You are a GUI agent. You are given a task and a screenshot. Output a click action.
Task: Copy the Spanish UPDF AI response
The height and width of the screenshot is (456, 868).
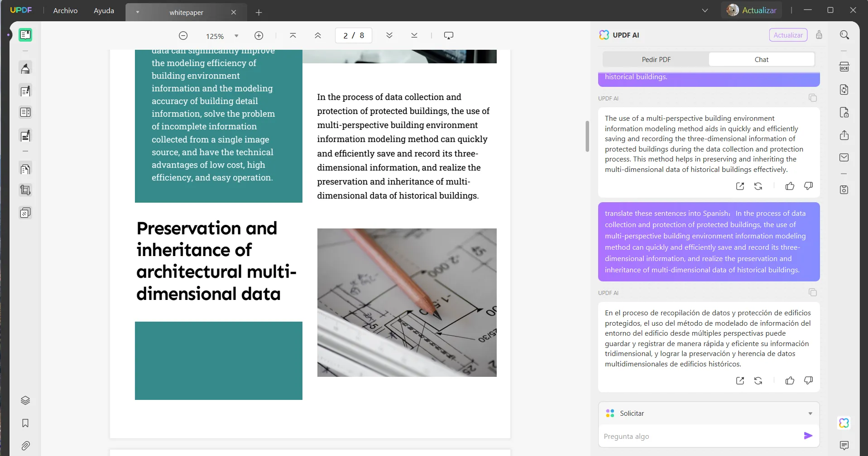click(813, 292)
